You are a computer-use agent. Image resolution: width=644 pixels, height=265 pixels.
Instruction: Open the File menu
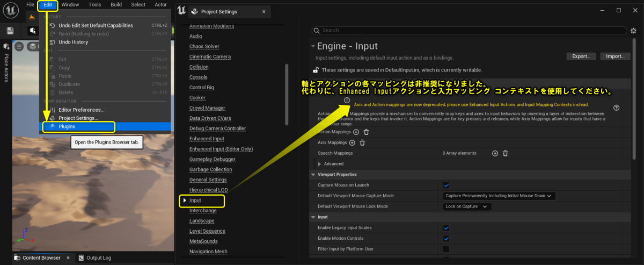[30, 5]
